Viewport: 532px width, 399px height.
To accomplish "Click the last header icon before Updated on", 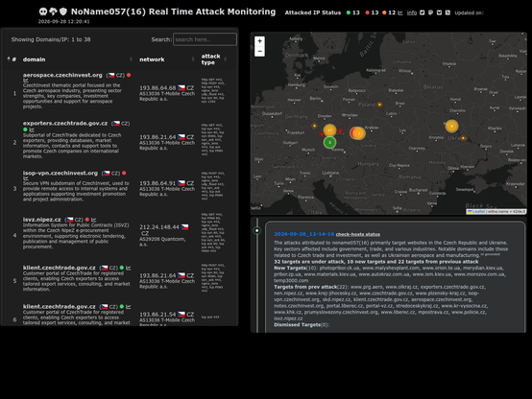I will click(447, 12).
